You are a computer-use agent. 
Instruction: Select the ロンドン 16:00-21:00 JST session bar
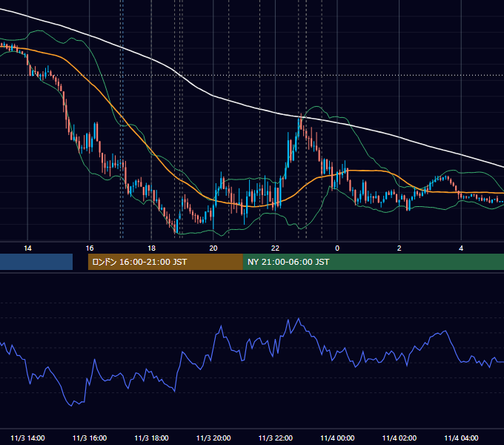[165, 262]
